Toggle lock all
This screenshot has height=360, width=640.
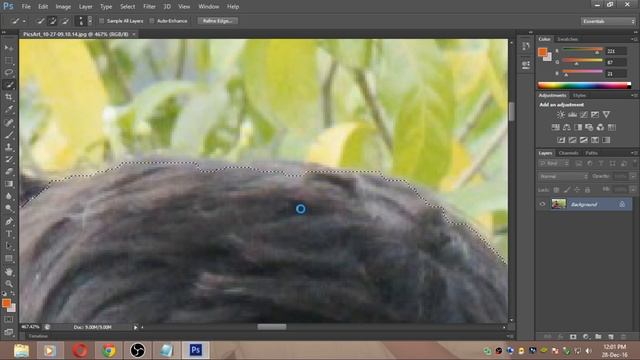pyautogui.click(x=587, y=190)
